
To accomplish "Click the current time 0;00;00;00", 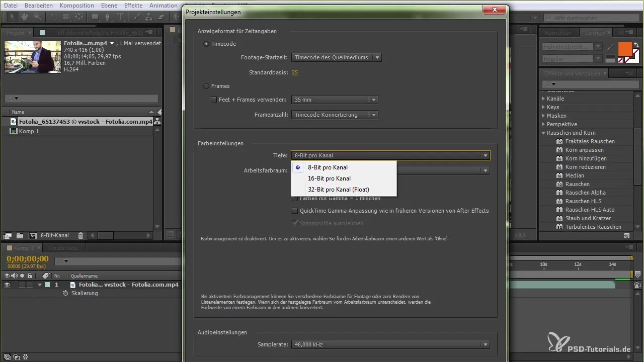I will click(27, 259).
